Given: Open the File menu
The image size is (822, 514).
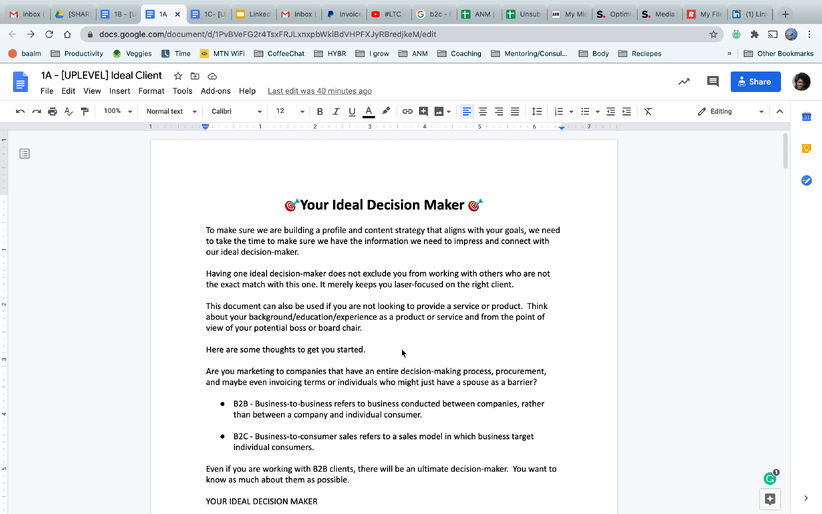Looking at the screenshot, I should point(47,91).
